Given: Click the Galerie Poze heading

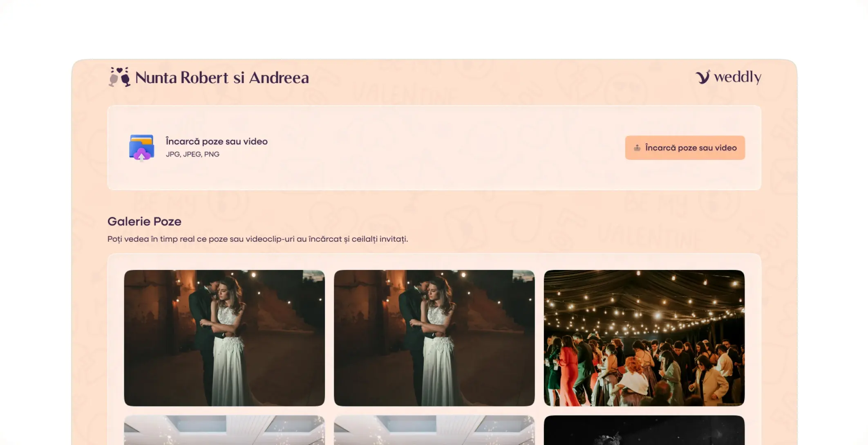Looking at the screenshot, I should click(144, 221).
